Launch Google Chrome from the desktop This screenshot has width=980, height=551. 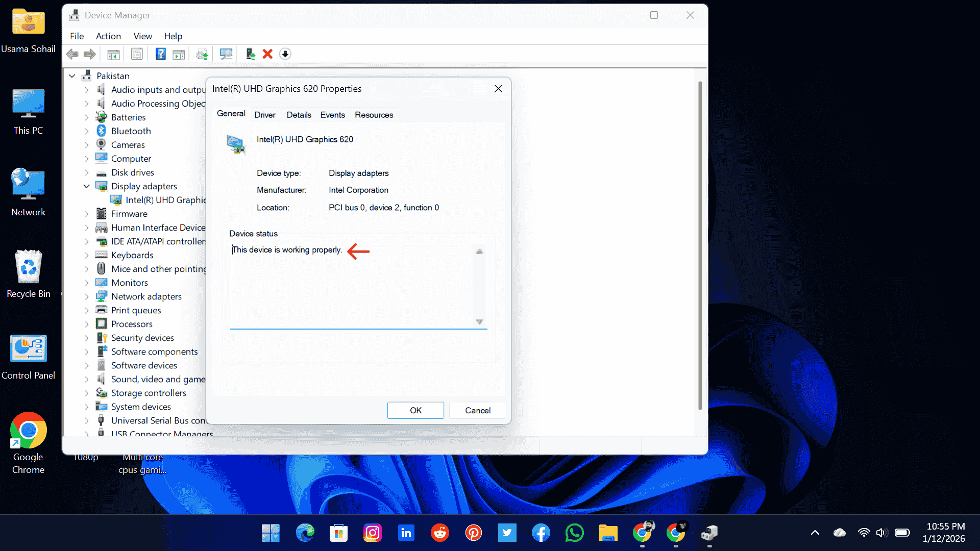coord(28,430)
